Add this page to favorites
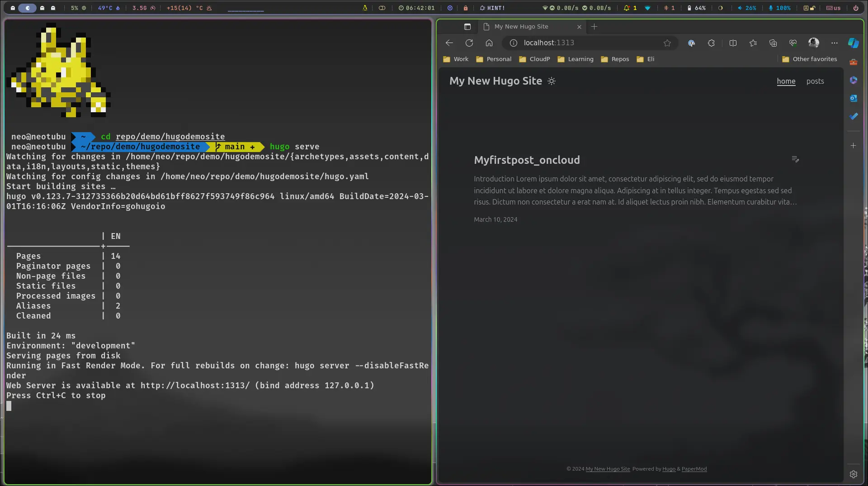Image resolution: width=868 pixels, height=486 pixels. tap(667, 43)
